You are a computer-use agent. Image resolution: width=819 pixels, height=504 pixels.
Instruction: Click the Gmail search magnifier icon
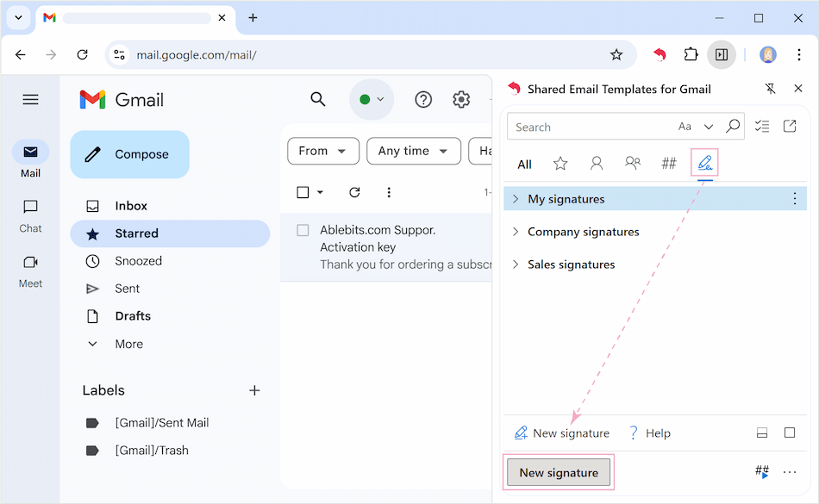pyautogui.click(x=317, y=99)
